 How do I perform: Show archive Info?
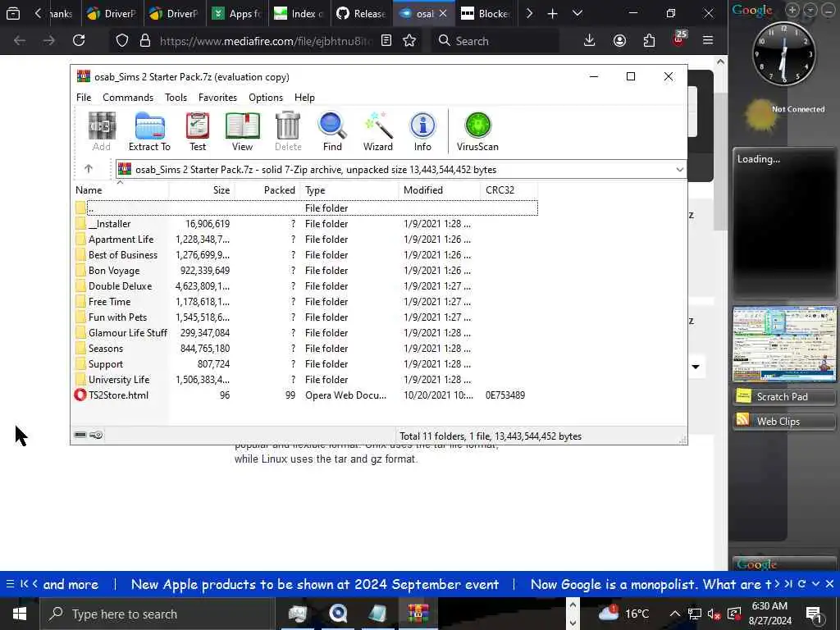coord(422,132)
